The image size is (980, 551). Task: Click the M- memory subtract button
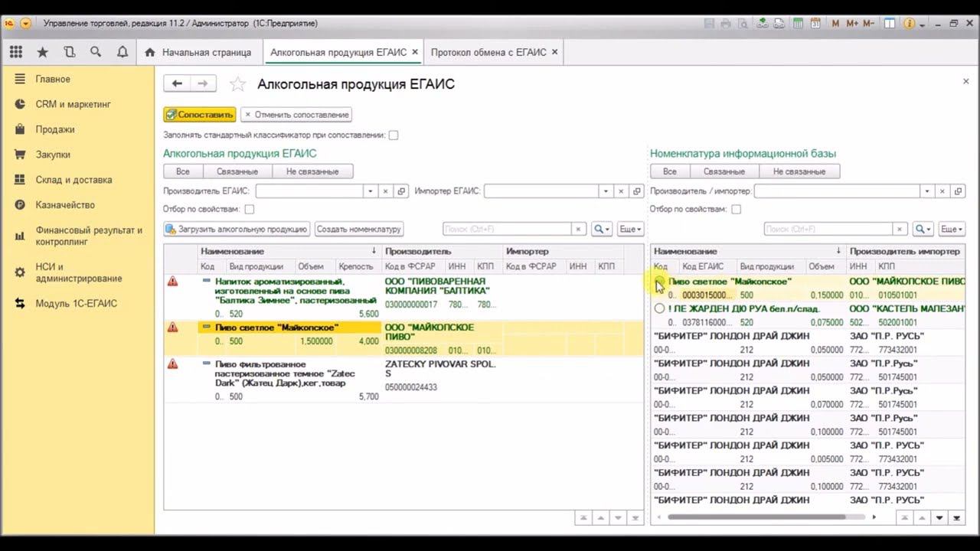[x=868, y=23]
